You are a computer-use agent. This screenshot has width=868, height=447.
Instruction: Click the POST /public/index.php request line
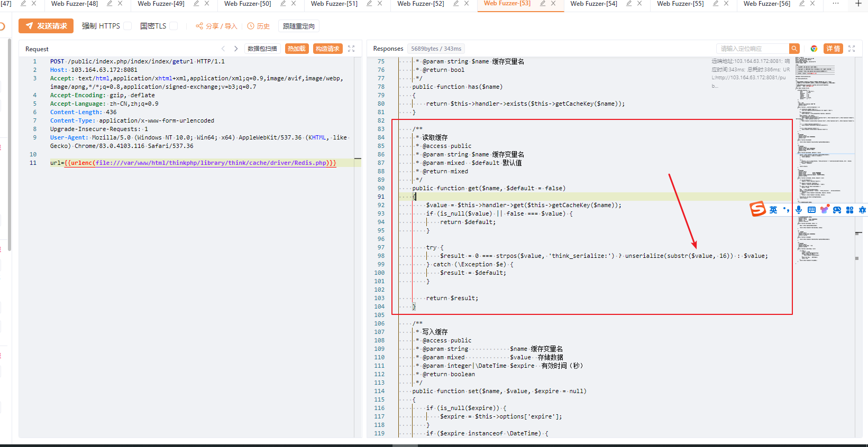coord(138,61)
